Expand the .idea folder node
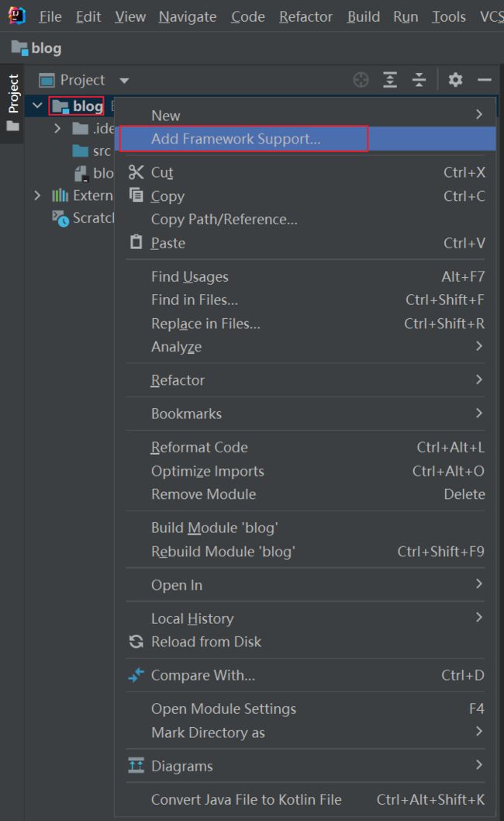The height and width of the screenshot is (821, 504). point(57,128)
